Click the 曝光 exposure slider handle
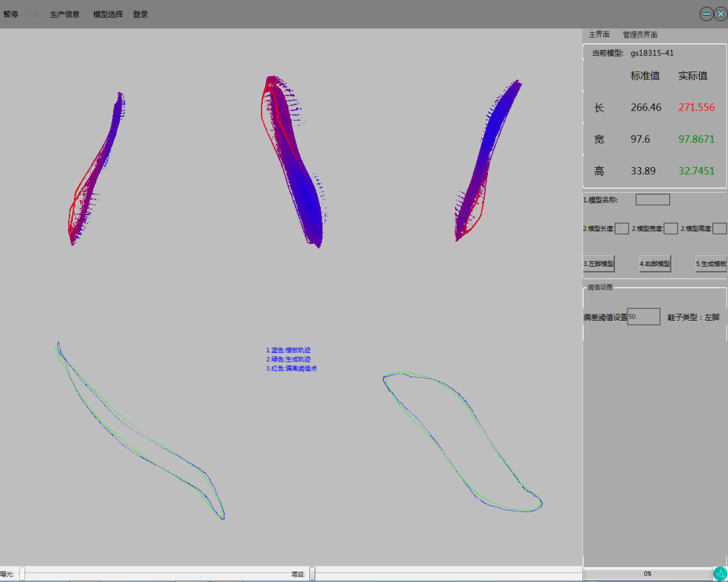 [x=22, y=574]
